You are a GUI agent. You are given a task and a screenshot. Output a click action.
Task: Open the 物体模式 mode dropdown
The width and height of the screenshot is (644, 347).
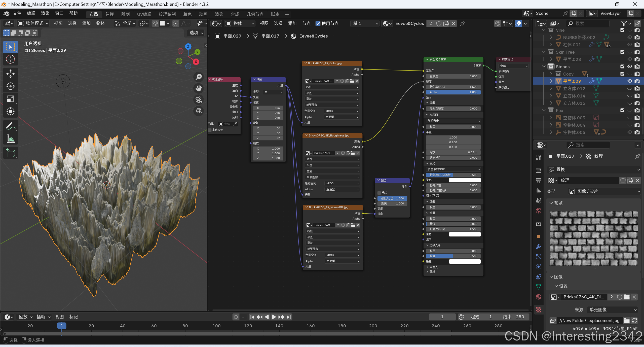point(33,23)
